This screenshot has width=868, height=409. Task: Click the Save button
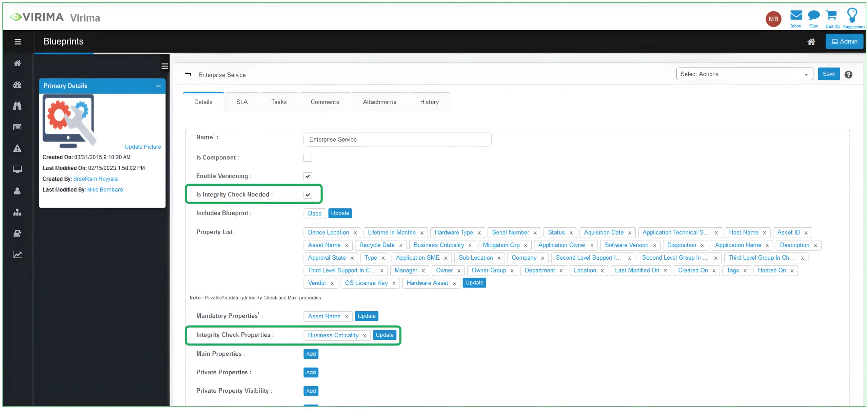click(x=829, y=74)
